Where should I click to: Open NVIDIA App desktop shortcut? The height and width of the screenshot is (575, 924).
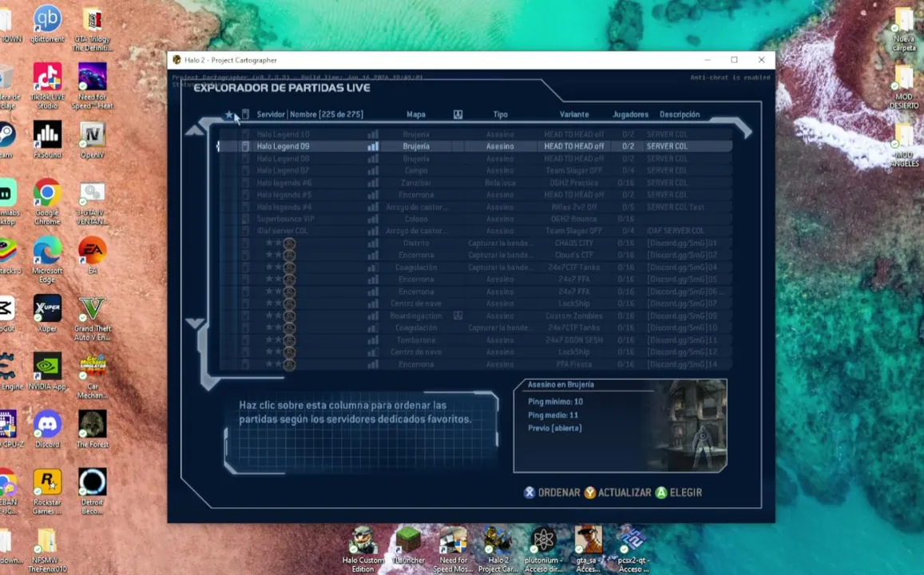[47, 371]
